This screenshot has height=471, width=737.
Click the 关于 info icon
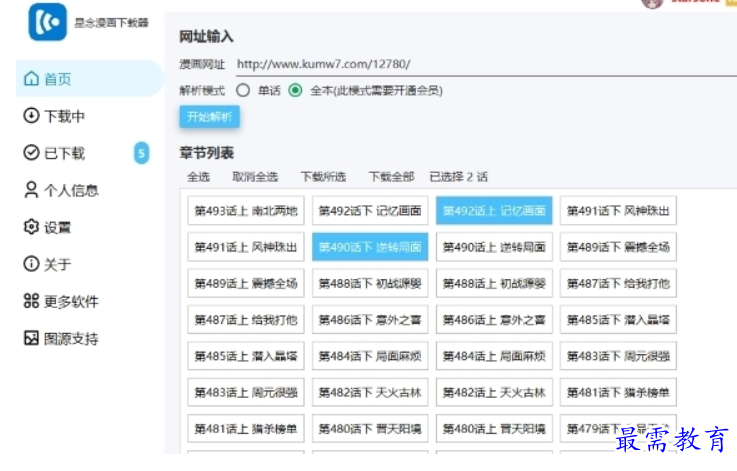click(31, 264)
